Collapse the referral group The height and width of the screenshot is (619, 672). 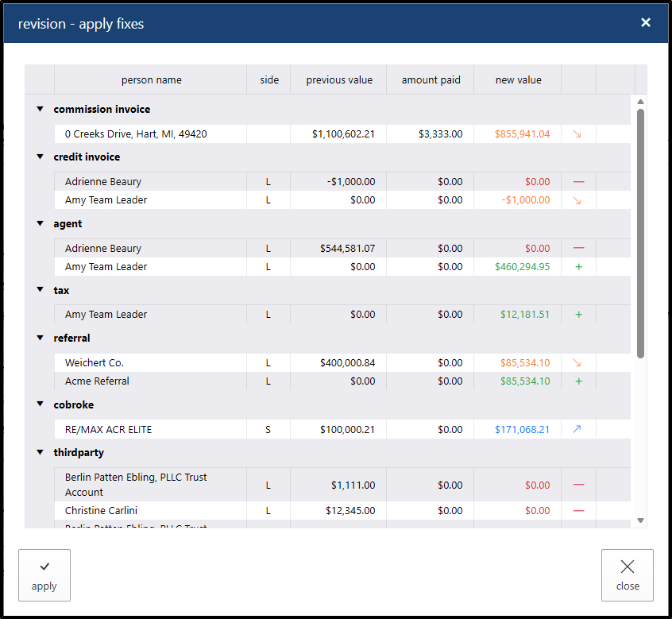[x=40, y=339]
